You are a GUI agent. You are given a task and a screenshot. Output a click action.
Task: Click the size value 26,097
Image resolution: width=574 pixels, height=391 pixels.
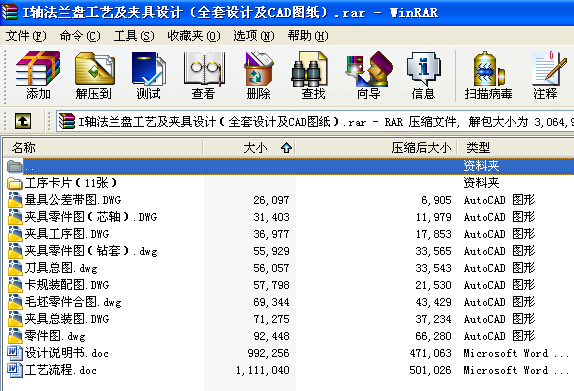(271, 200)
